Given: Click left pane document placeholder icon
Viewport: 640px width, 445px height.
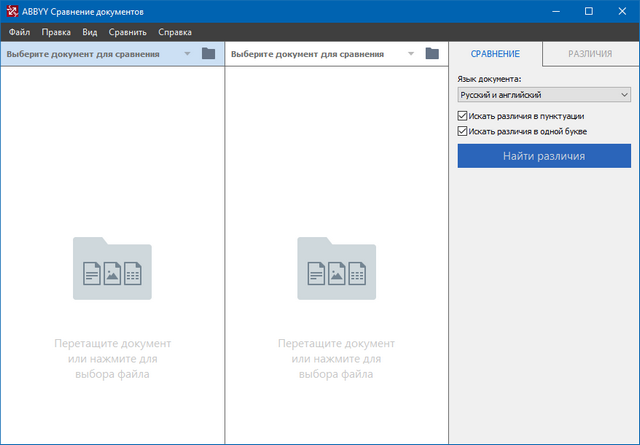Looking at the screenshot, I should 112,268.
